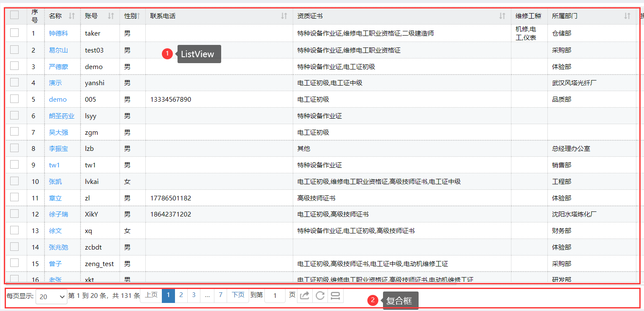Check the row for 章立
The image size is (644, 311).
[x=14, y=197]
